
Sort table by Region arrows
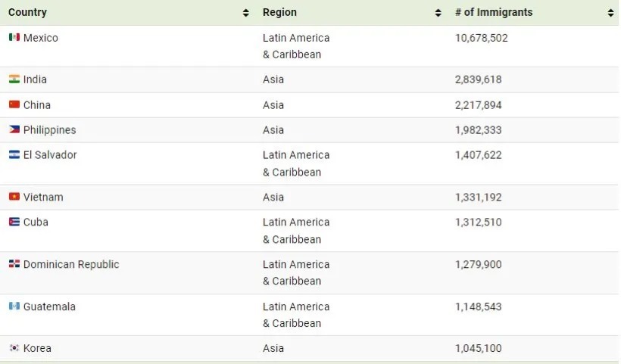click(438, 13)
